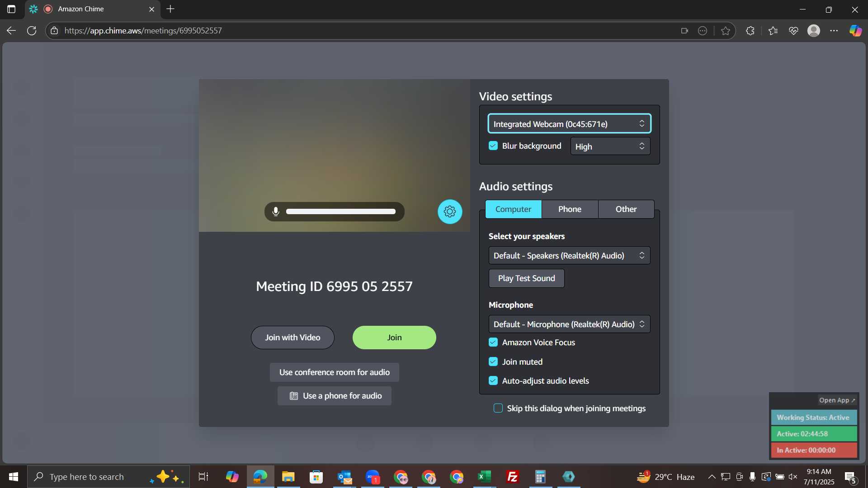View site information lock icon
The image size is (868, 488).
[x=54, y=30]
